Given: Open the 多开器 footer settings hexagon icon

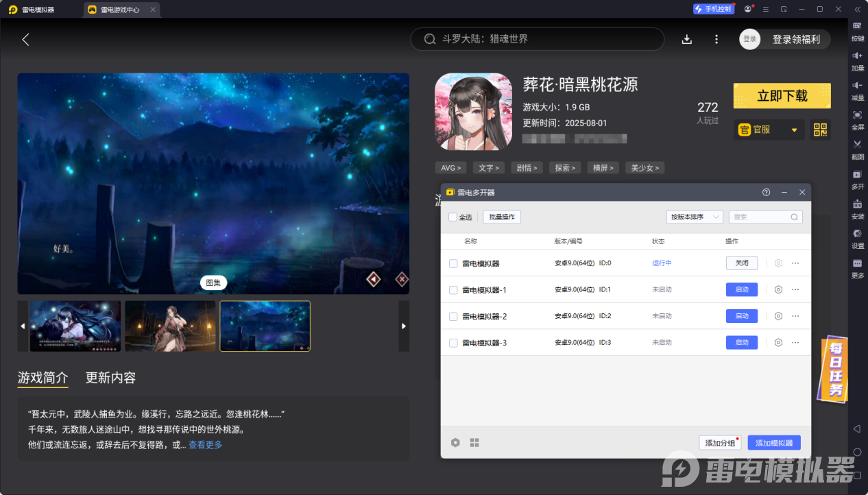Looking at the screenshot, I should tap(455, 443).
